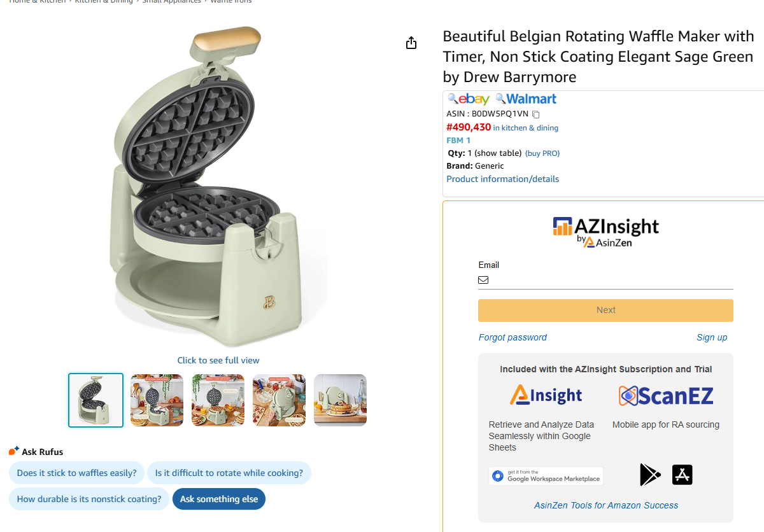This screenshot has width=764, height=532.
Task: Expand the show table quantity view
Action: tap(498, 153)
